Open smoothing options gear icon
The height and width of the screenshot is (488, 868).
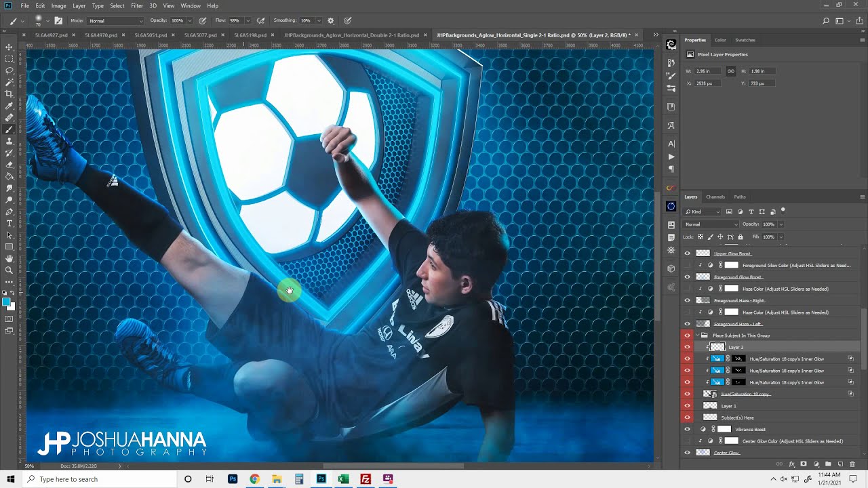click(x=331, y=21)
